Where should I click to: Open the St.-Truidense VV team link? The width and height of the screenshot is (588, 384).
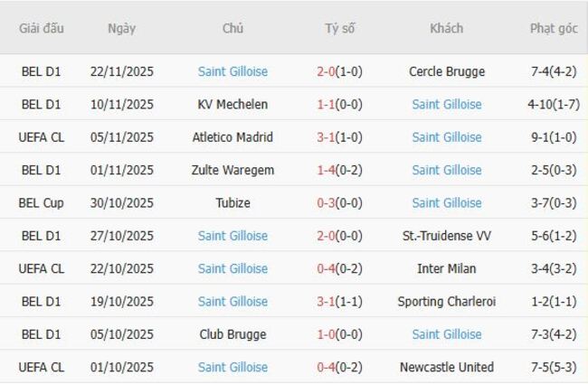tap(446, 236)
